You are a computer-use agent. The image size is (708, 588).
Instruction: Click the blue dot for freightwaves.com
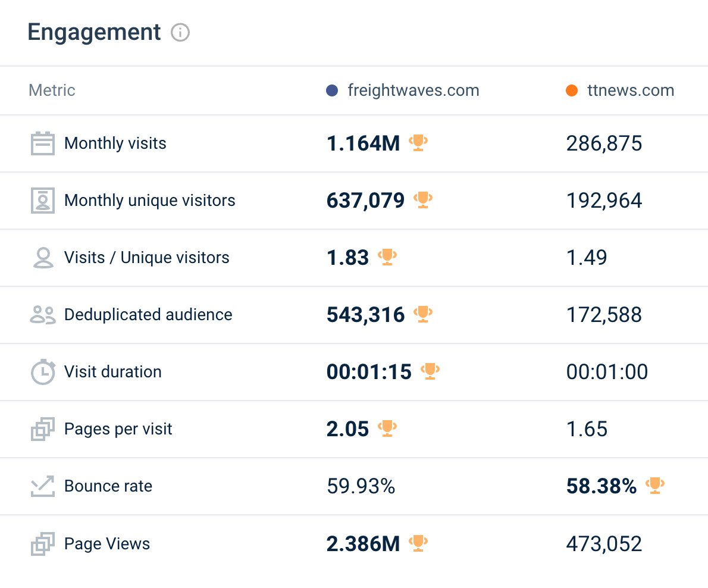click(x=332, y=90)
